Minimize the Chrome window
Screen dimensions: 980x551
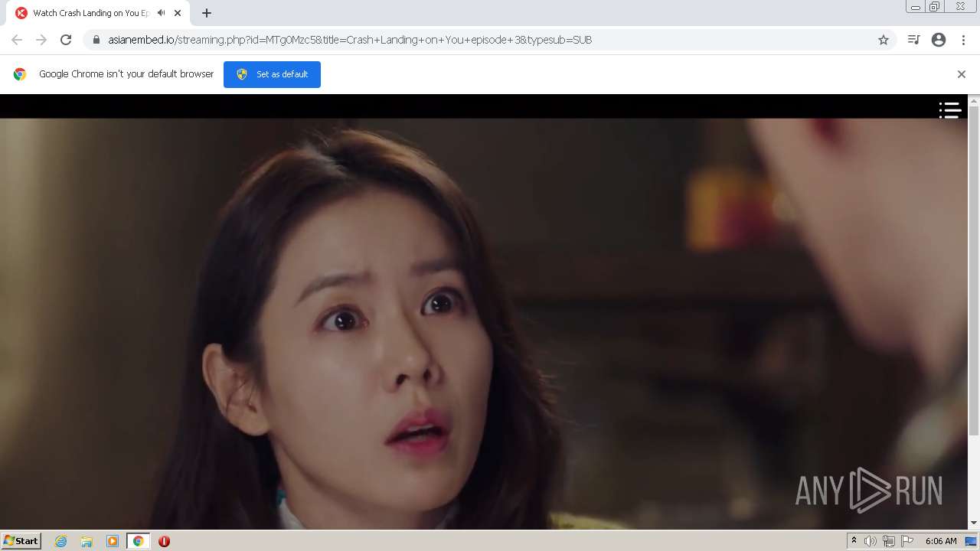pyautogui.click(x=916, y=7)
